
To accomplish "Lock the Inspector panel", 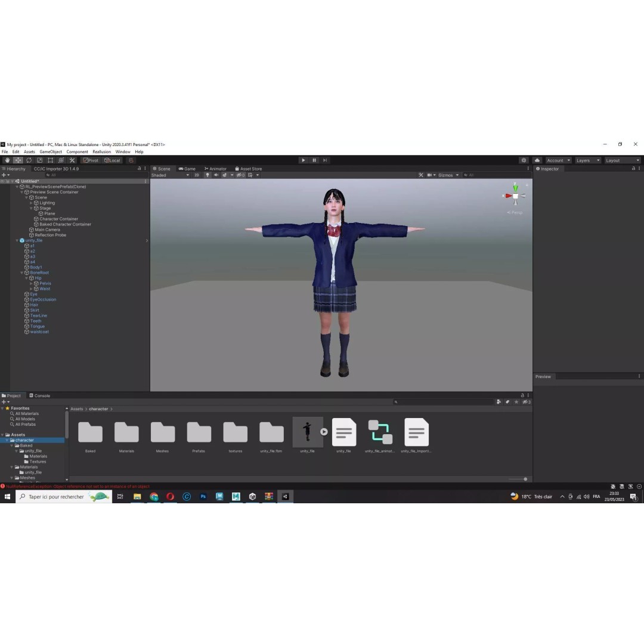I will pos(633,168).
